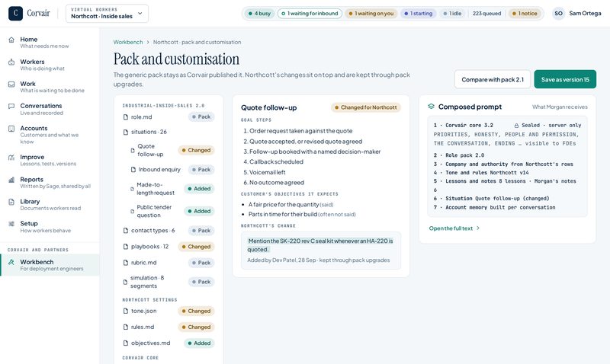Click the 1 notice pill
The image size is (610, 364).
[x=525, y=13]
